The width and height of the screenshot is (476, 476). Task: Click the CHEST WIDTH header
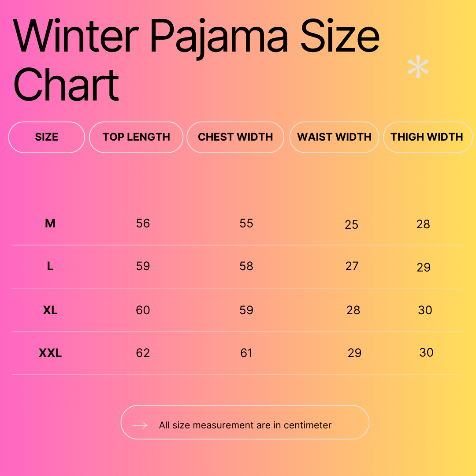tap(235, 137)
